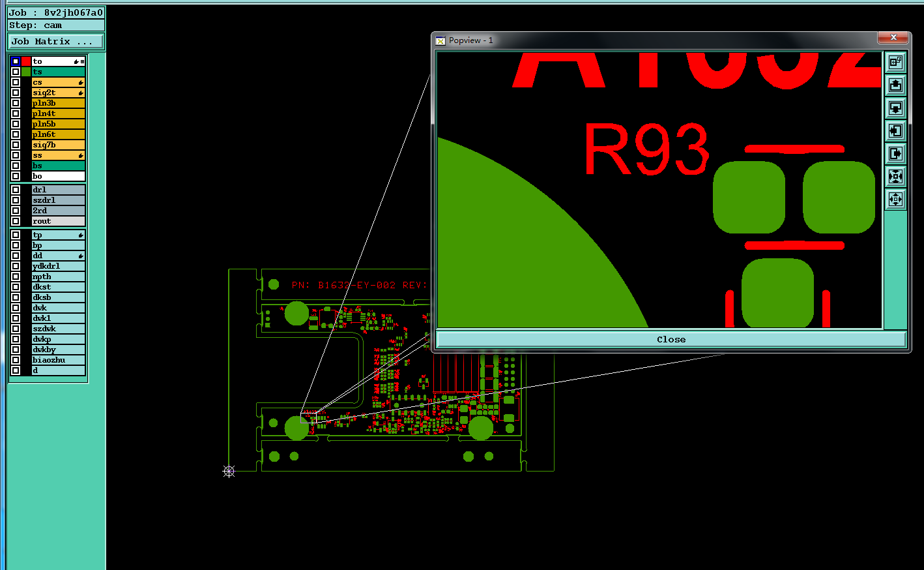Click the top popview icon with overlapping windows

click(895, 62)
